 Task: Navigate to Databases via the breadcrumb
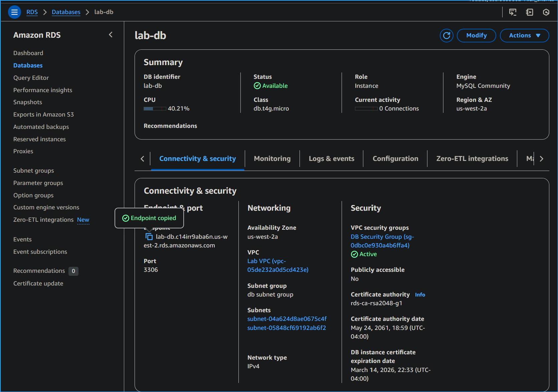tap(66, 12)
